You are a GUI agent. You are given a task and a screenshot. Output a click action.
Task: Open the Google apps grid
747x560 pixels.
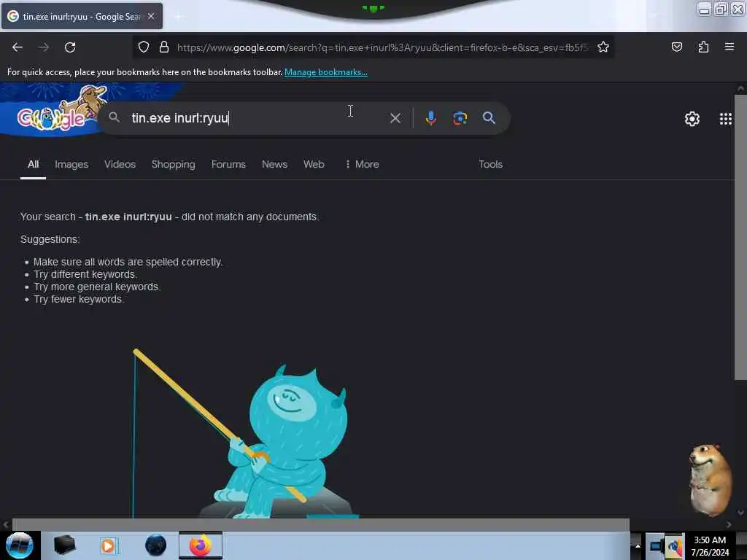click(x=726, y=119)
